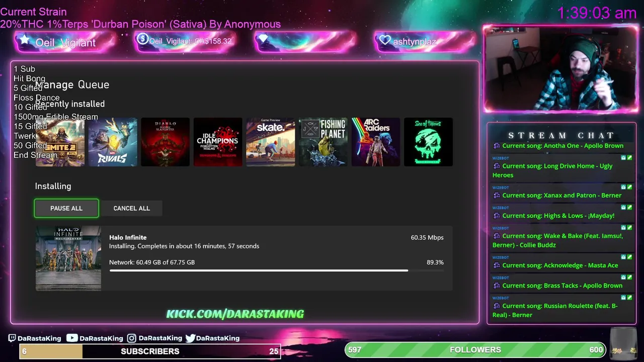This screenshot has height=362, width=644.
Task: Click the PAUSE ALL button
Action: click(66, 208)
